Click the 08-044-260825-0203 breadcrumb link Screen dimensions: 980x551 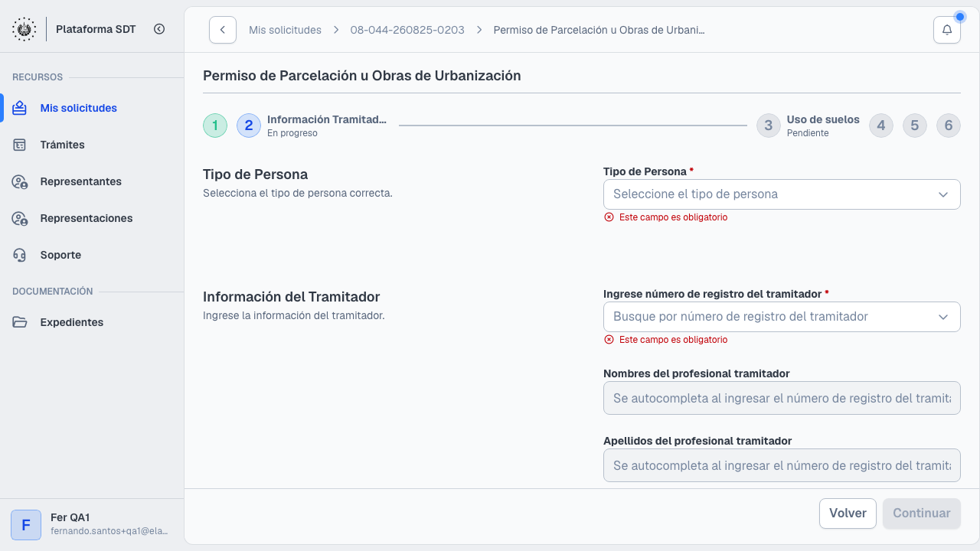(407, 30)
